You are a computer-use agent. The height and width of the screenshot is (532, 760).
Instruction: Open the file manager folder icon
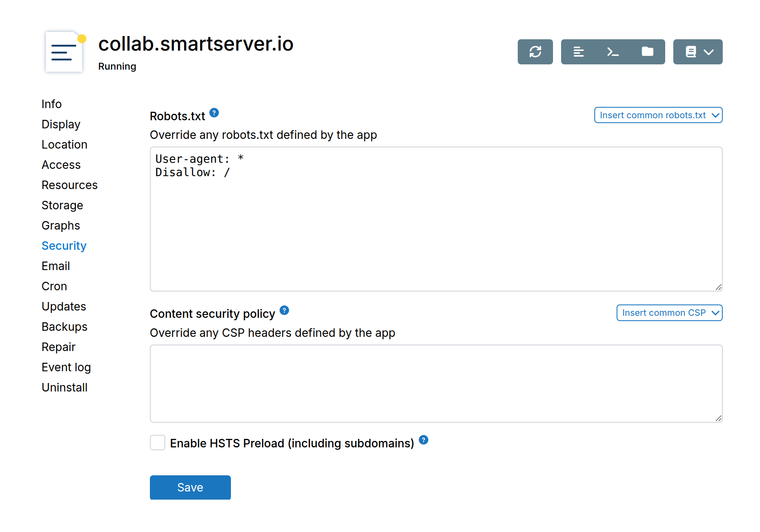point(647,52)
